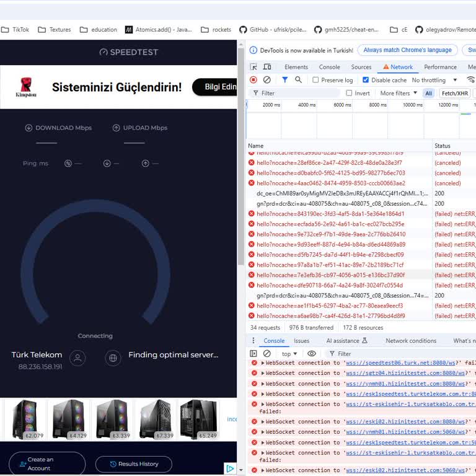The image size is (476, 476).
Task: Open Results History button
Action: point(134,464)
